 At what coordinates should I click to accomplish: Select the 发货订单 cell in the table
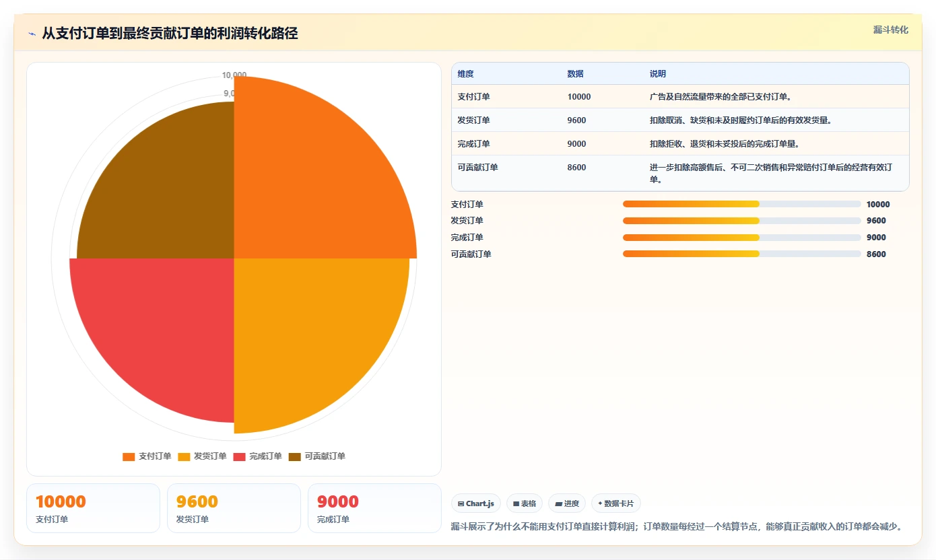[473, 120]
